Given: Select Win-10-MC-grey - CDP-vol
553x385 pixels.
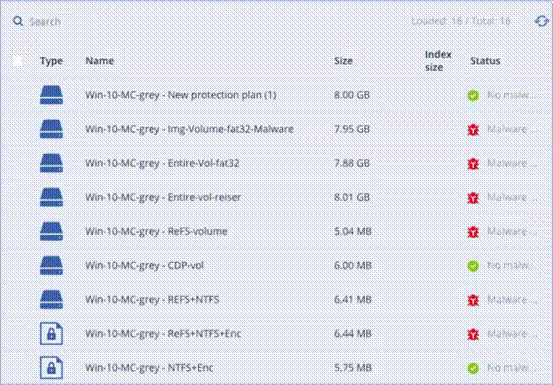Looking at the screenshot, I should pyautogui.click(x=145, y=265).
